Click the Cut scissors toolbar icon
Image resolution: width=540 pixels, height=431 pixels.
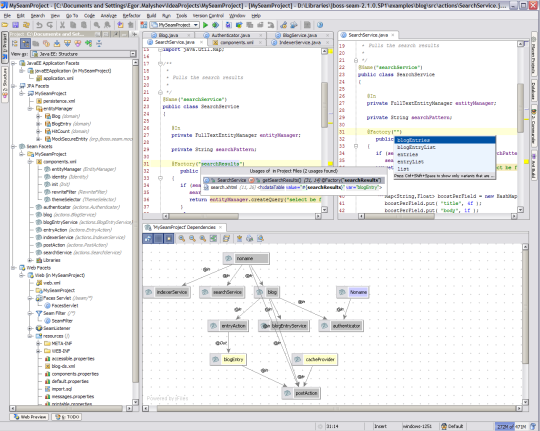click(x=62, y=25)
